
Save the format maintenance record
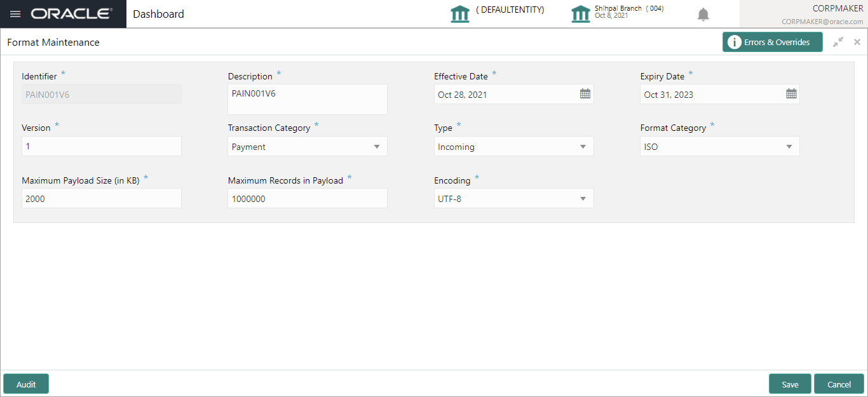[790, 384]
